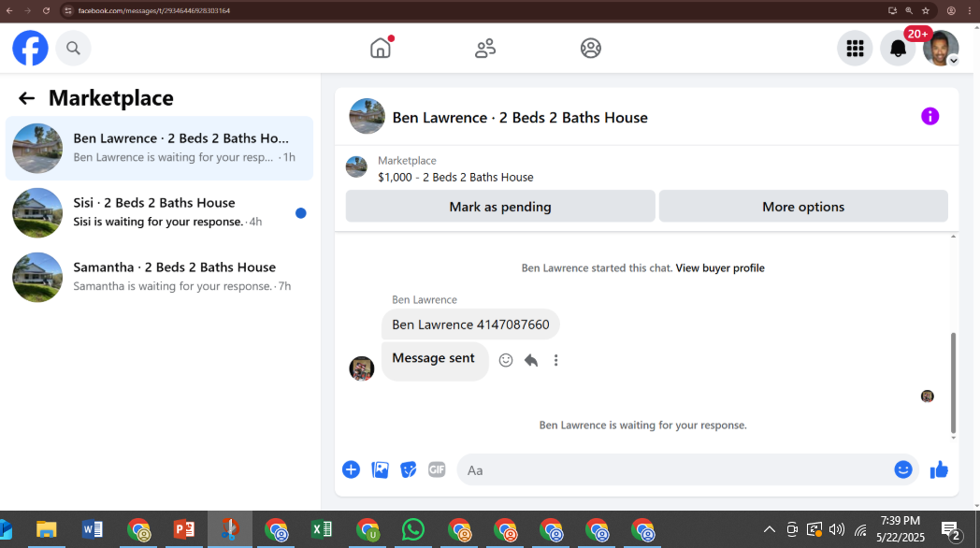This screenshot has height=548, width=980.
Task: Reply to the Message sent bubble
Action: pyautogui.click(x=530, y=360)
